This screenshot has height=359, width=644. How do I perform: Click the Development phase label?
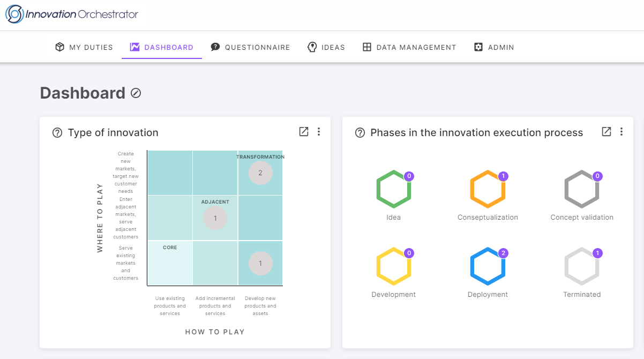394,295
